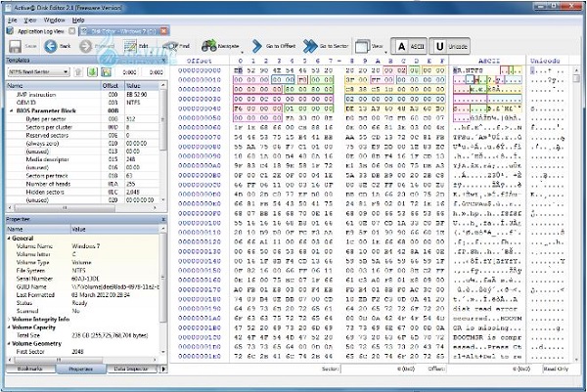Close the Disk Editor Windows 7 tab
Screen dimensions: 587x392
163,31
